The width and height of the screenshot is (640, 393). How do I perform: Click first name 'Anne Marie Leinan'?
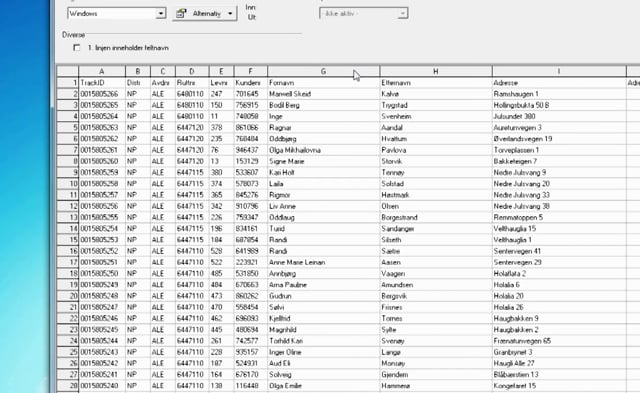(297, 262)
